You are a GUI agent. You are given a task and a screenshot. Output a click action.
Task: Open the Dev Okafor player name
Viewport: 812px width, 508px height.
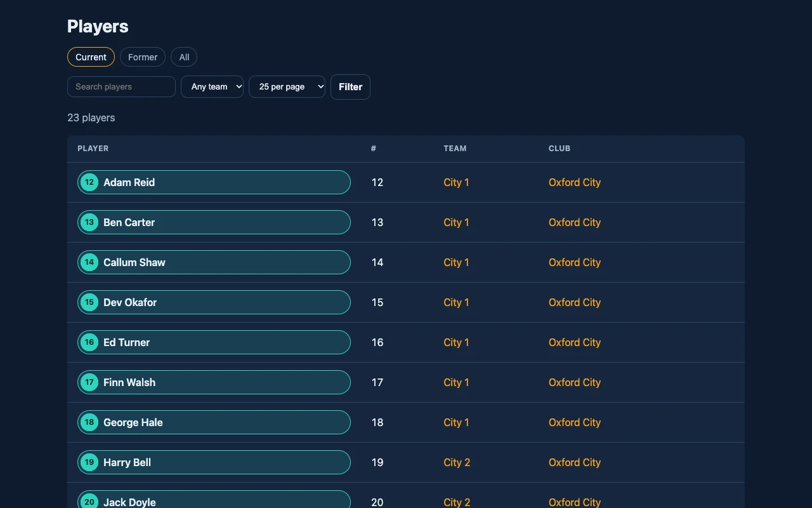coord(130,302)
